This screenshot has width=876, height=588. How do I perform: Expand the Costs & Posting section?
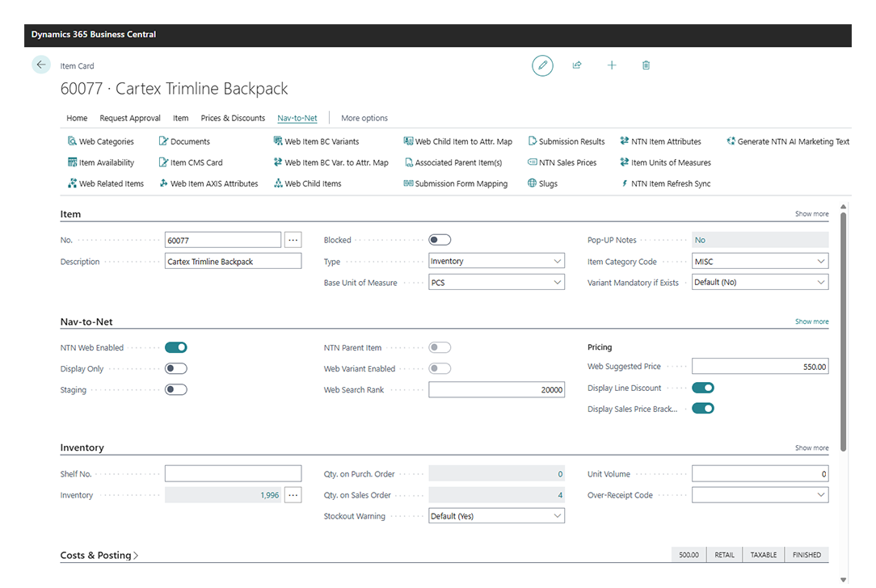[99, 555]
